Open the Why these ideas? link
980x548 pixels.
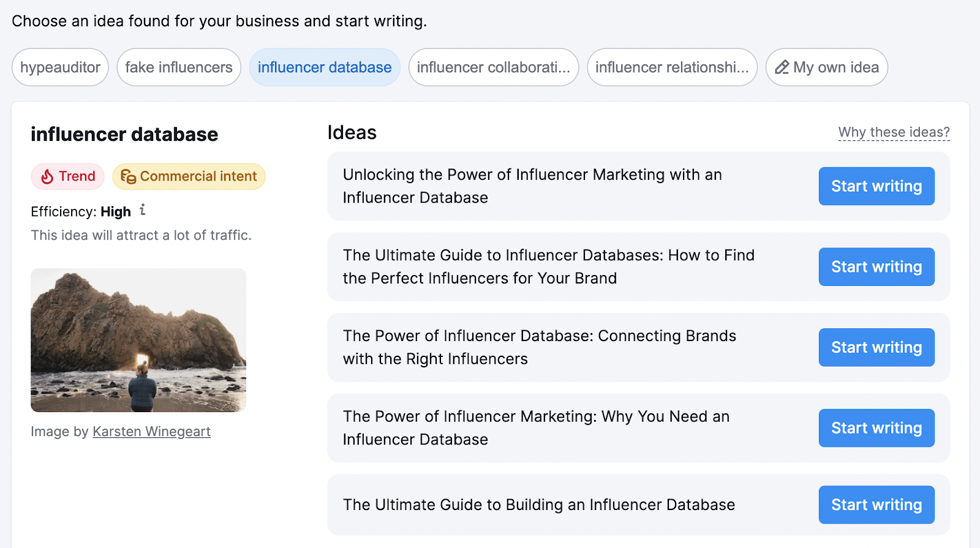click(x=894, y=132)
